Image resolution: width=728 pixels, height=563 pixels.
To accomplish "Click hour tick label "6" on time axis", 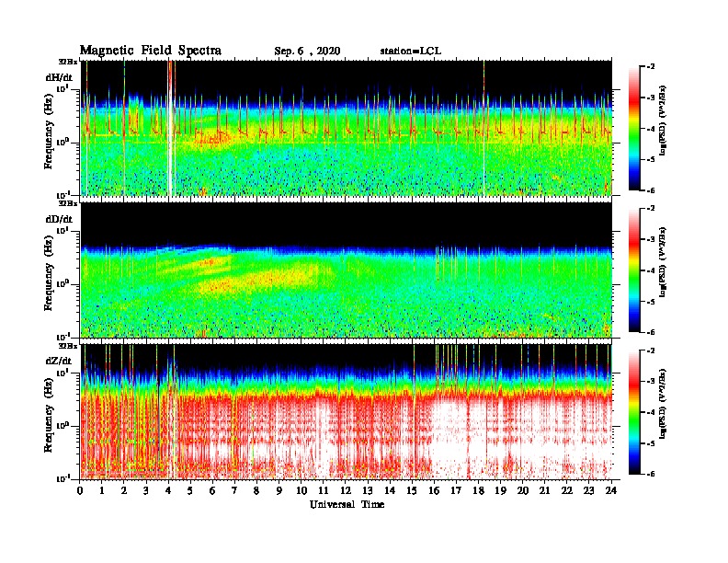I will (212, 491).
